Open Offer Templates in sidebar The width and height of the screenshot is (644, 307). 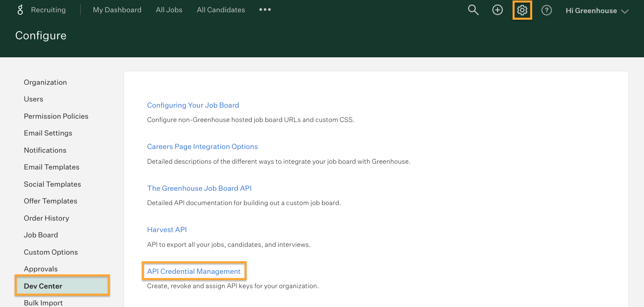pos(50,201)
